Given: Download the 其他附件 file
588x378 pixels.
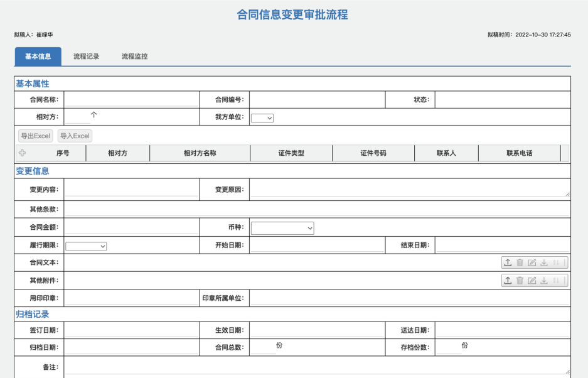Looking at the screenshot, I should click(x=544, y=281).
